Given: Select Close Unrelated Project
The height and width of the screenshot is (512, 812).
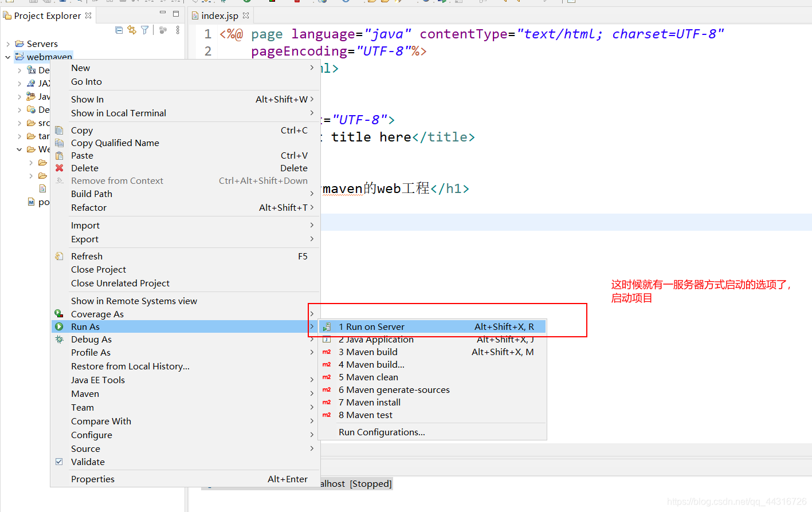Looking at the screenshot, I should click(x=185, y=283).
